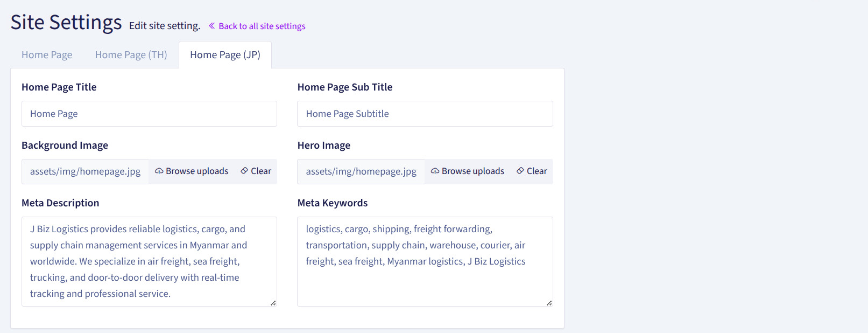
Task: Click the eraser icon for Hero Image
Action: 520,171
